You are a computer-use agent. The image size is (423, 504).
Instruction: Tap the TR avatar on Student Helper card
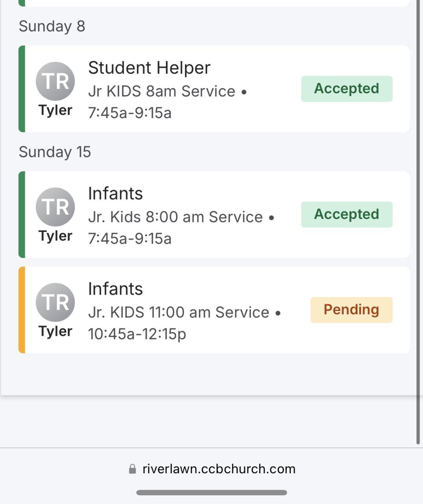coord(55,81)
